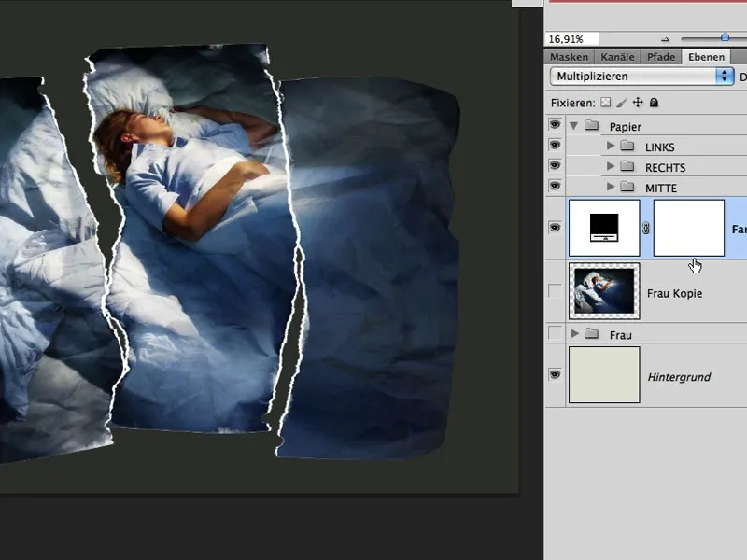Screen dimensions: 747x560
Task: Switch to the Ebenen tab
Action: [706, 57]
